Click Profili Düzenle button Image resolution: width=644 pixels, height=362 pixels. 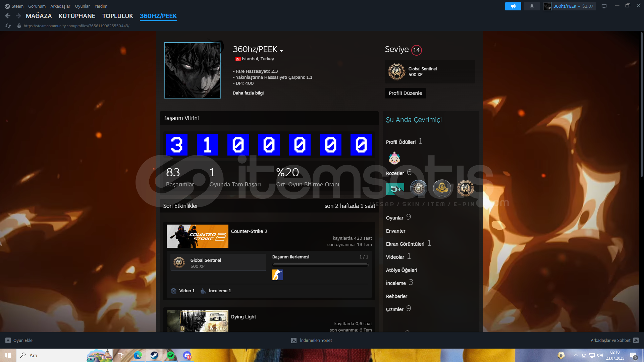405,93
